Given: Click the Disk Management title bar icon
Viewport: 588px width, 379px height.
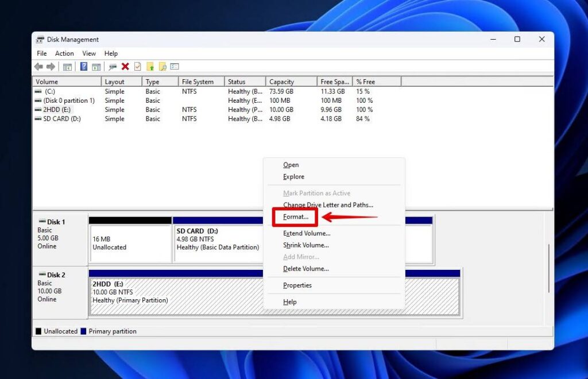Looking at the screenshot, I should (x=40, y=39).
